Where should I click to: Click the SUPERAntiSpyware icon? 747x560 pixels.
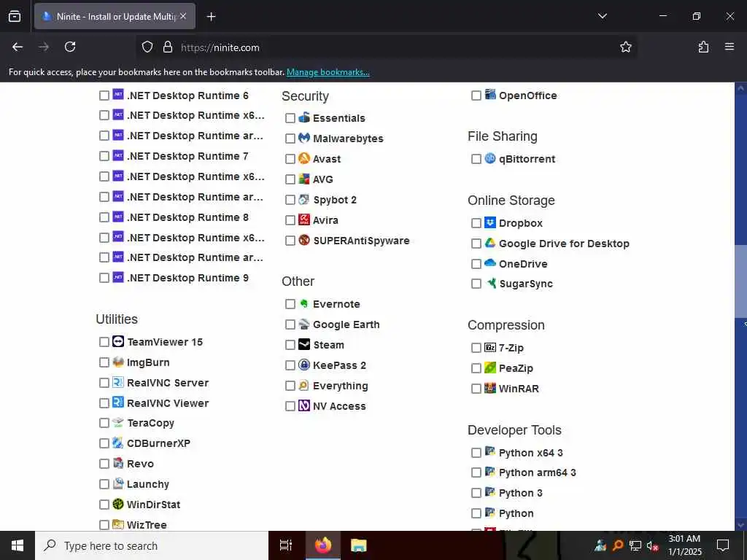304,240
